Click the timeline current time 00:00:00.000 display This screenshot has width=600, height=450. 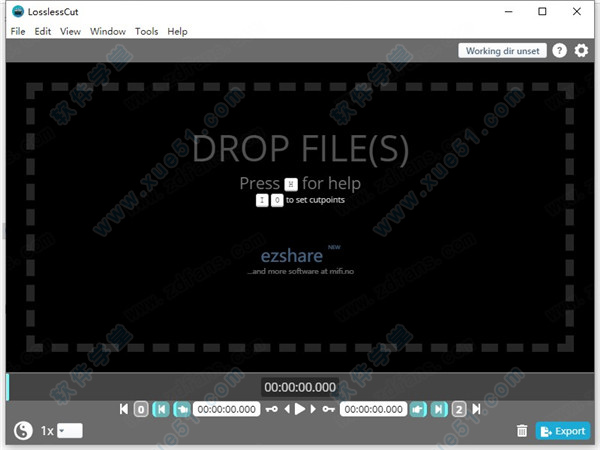300,387
